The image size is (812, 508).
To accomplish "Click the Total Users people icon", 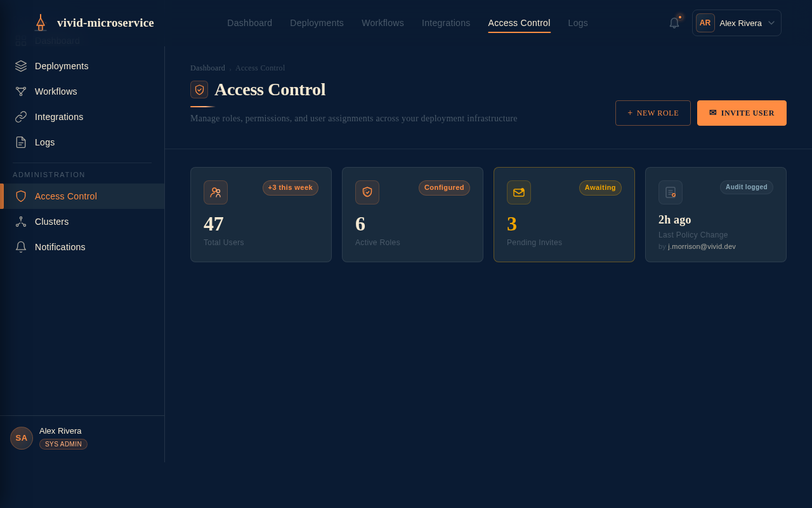I will pos(216,192).
